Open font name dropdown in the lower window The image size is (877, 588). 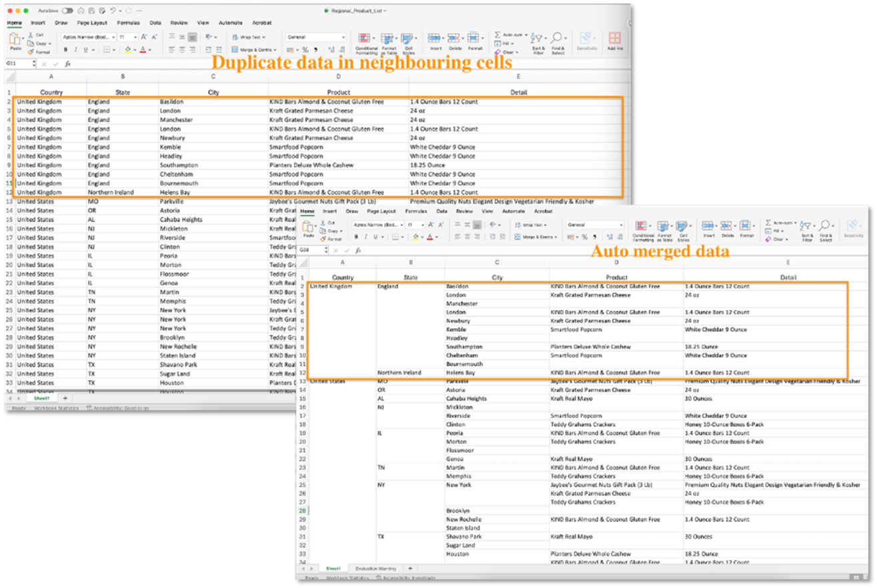[377, 225]
